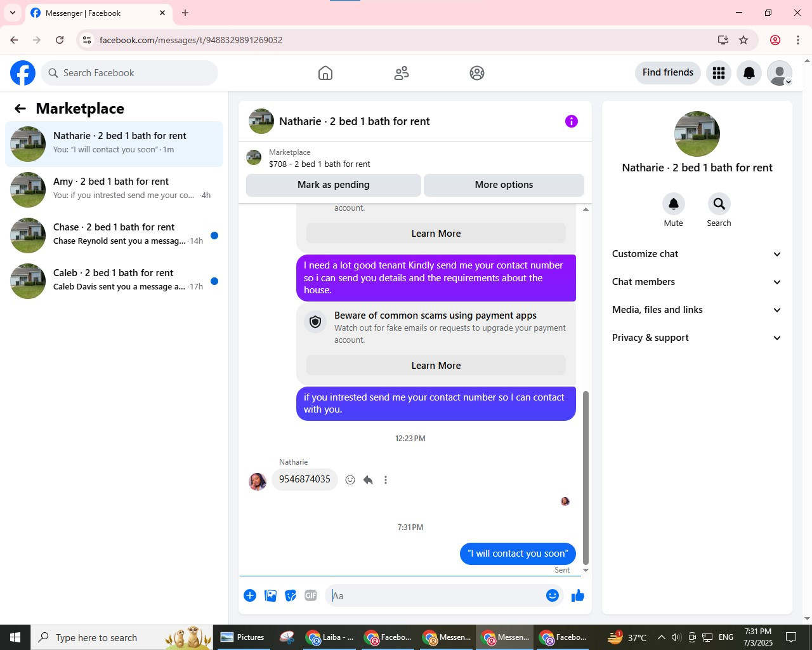Search in conversation magnifier icon

(x=719, y=204)
